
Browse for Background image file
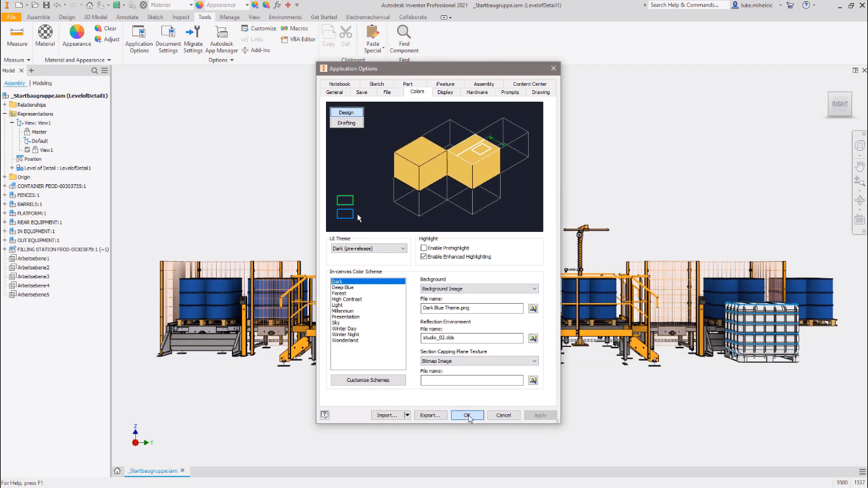[x=532, y=308]
